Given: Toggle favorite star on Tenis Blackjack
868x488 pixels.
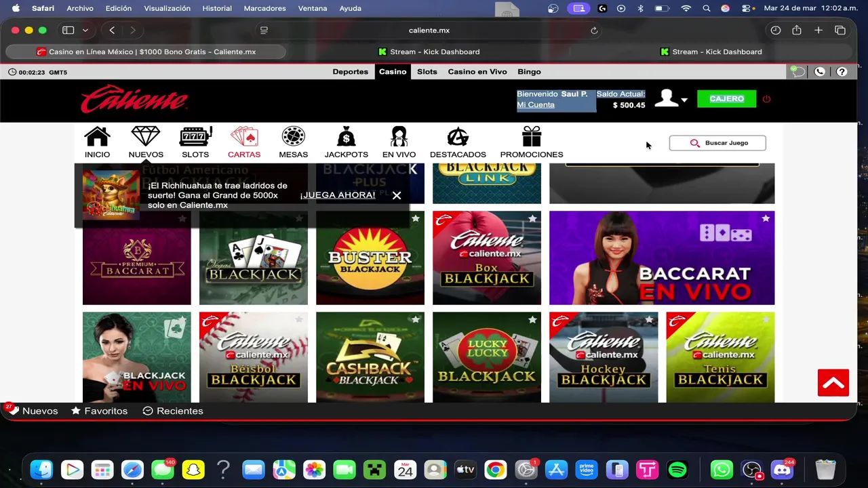Looking at the screenshot, I should coord(766,320).
